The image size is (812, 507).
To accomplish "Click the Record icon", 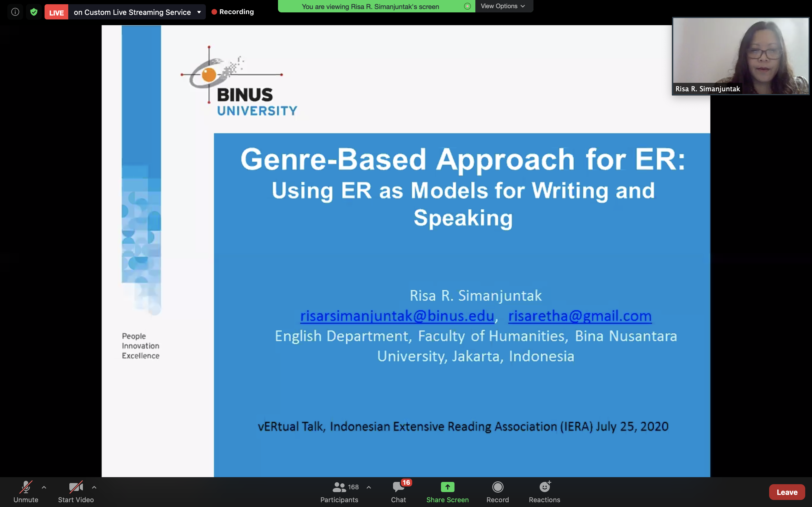I will [x=498, y=487].
